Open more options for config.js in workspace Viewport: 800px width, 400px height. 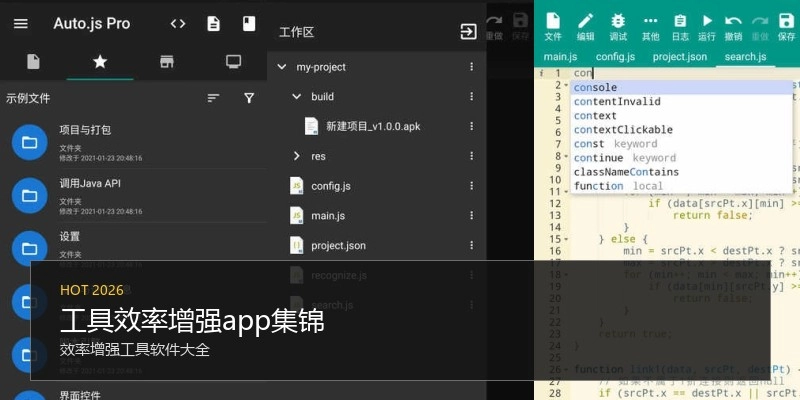(471, 186)
